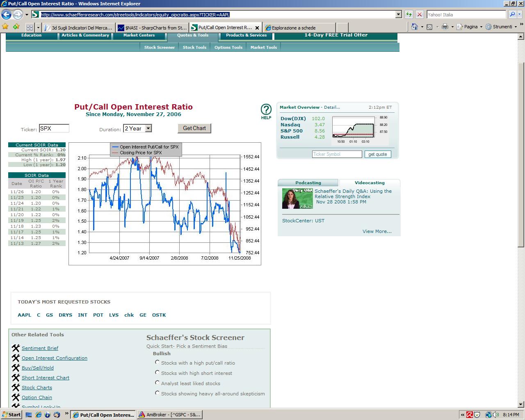Expand the Quick Launch overflow chevron

pyautogui.click(x=66, y=414)
